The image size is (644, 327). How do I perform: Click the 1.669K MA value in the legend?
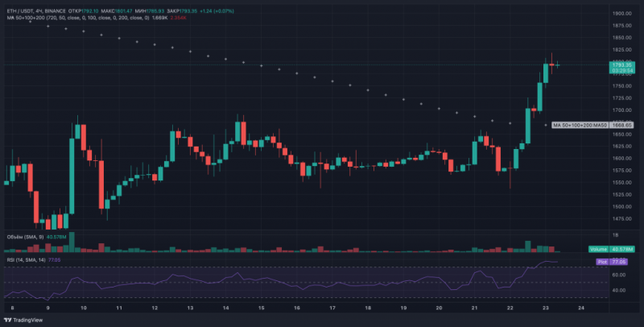[x=159, y=18]
